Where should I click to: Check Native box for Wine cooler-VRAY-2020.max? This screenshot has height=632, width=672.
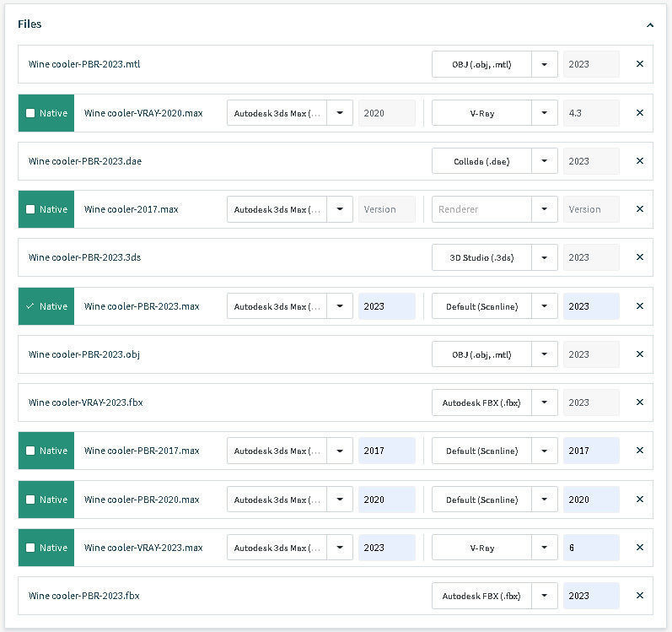[30, 113]
